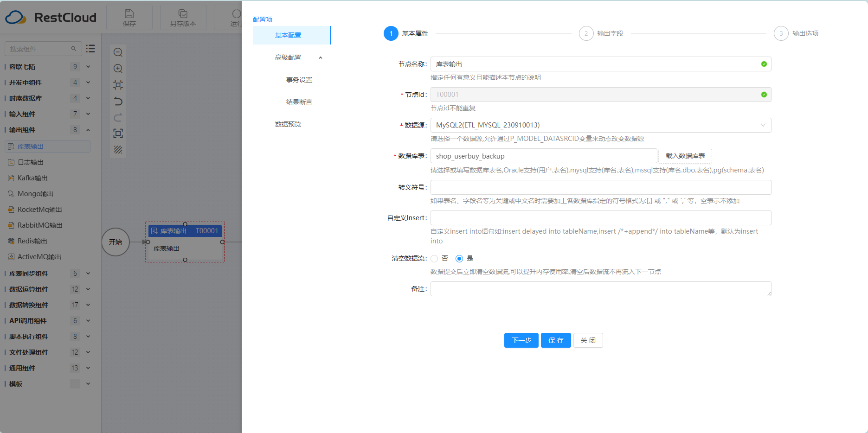Toggle the component list view icon
868x433 pixels.
coord(90,49)
